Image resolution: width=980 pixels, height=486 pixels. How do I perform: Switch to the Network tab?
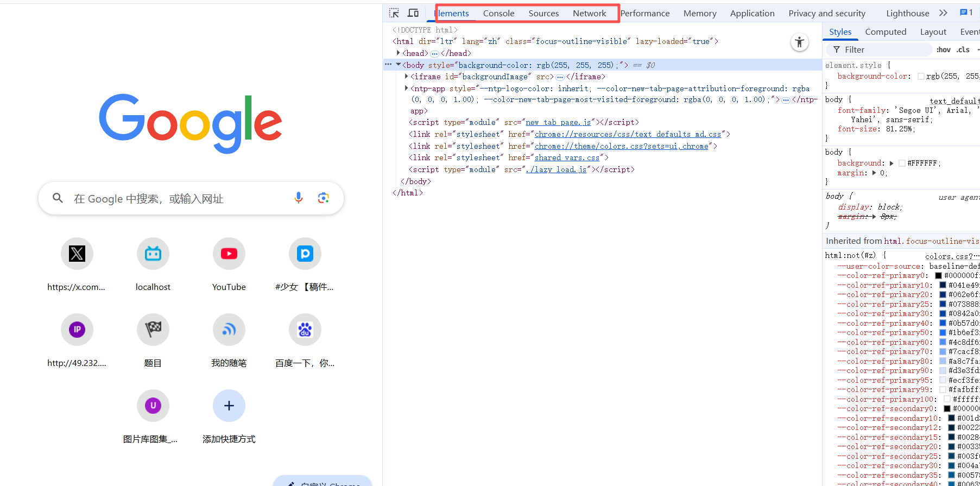589,13
